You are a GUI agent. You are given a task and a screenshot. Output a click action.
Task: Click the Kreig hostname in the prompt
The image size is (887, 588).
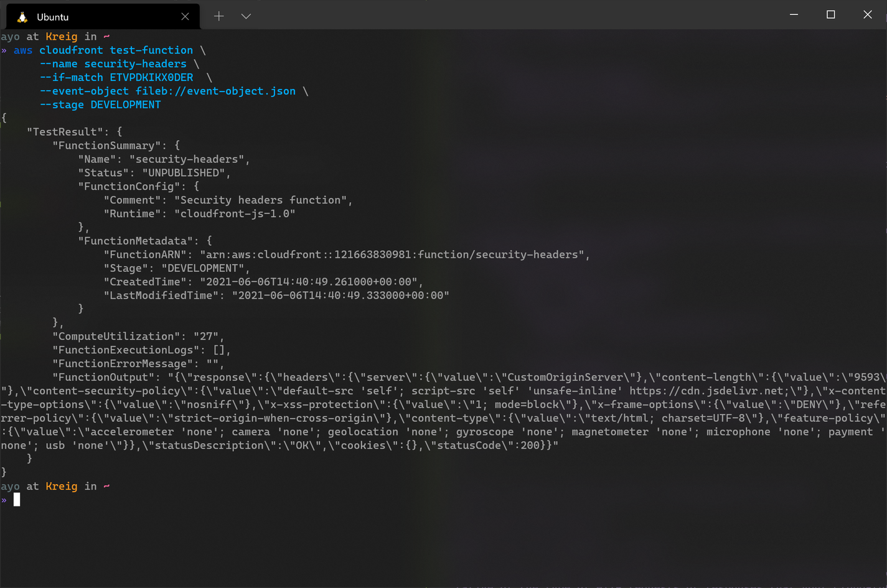pyautogui.click(x=62, y=486)
